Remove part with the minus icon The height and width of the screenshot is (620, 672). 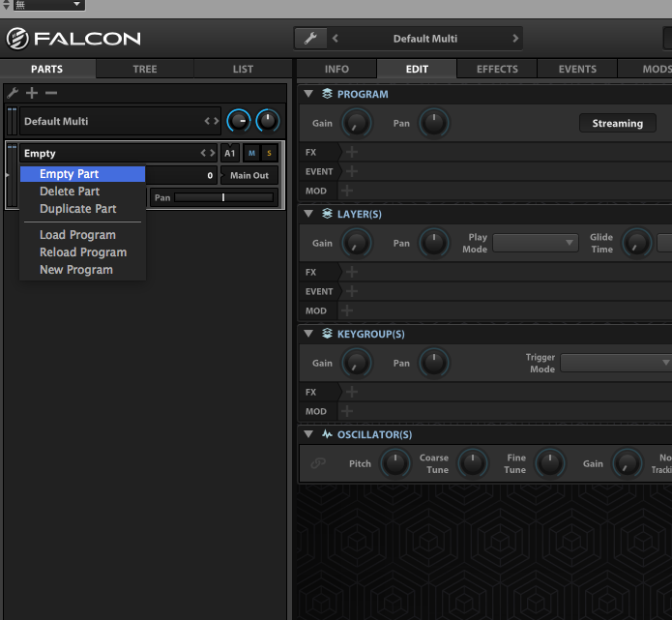pos(51,93)
